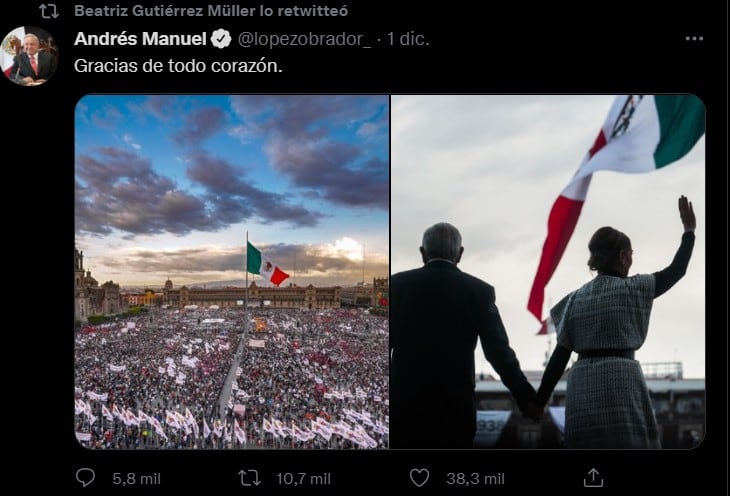The height and width of the screenshot is (496, 730).
Task: Click the verified badge beside Andrés Manuel
Action: (x=221, y=40)
